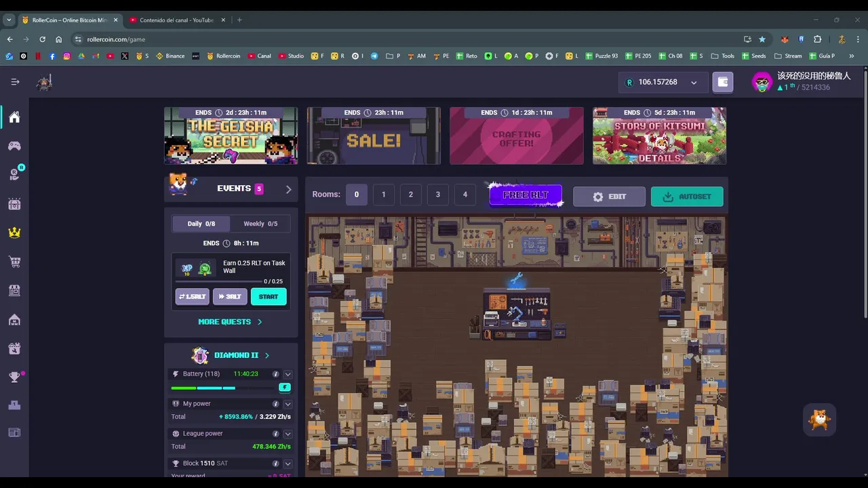Select room 3

438,195
